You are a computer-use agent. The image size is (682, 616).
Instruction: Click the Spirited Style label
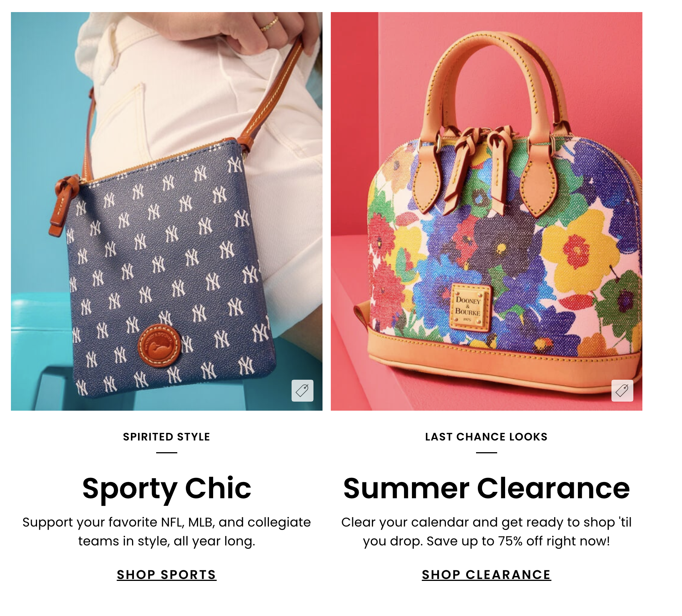pyautogui.click(x=166, y=437)
